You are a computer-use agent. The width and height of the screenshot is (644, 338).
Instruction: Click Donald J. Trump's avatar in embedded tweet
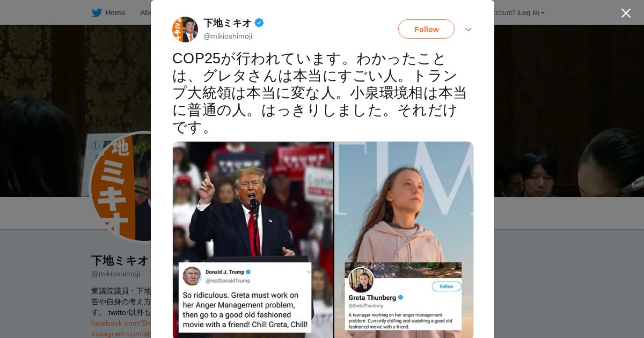pyautogui.click(x=192, y=276)
